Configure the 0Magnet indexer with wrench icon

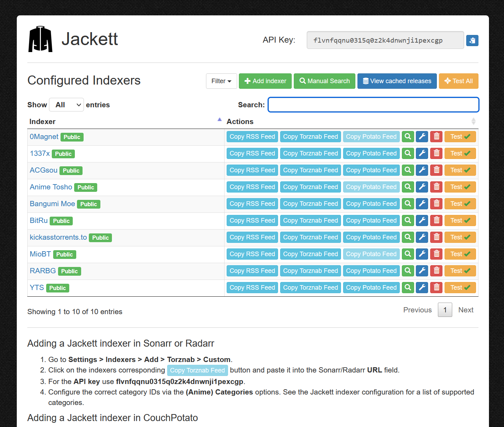coord(422,137)
